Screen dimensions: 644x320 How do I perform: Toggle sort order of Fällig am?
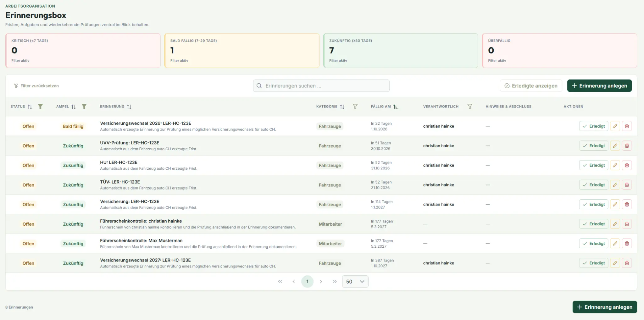coord(396,107)
